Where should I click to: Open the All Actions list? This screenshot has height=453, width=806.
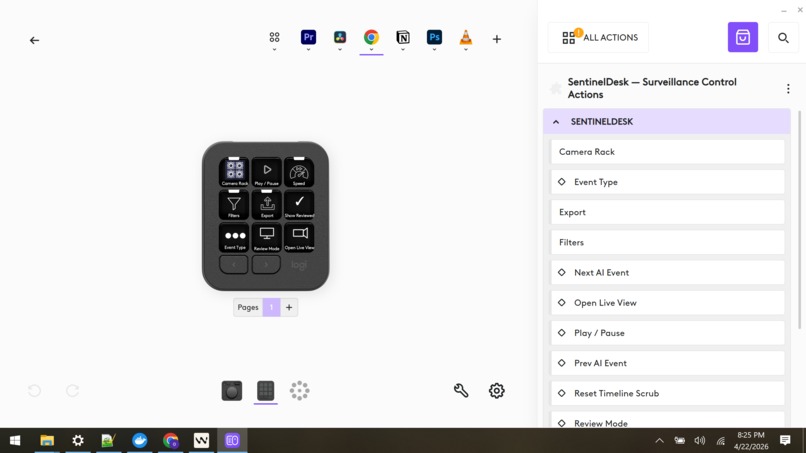tap(598, 38)
